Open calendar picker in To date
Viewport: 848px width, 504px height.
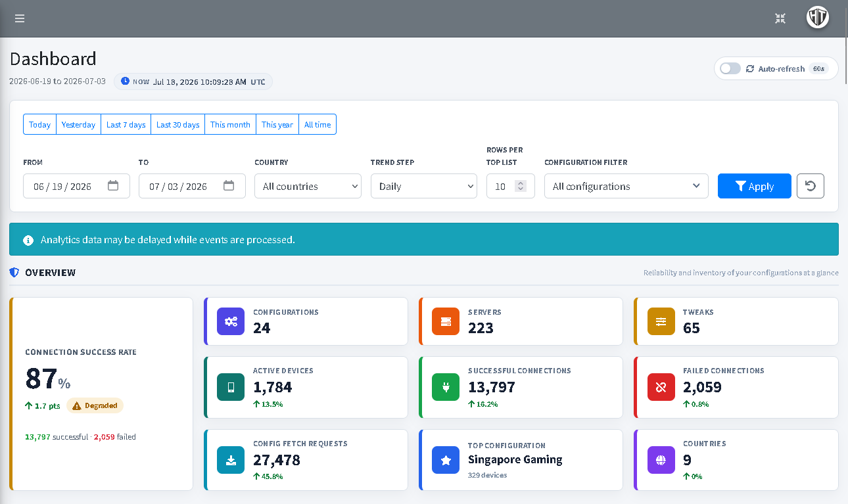[x=229, y=186]
